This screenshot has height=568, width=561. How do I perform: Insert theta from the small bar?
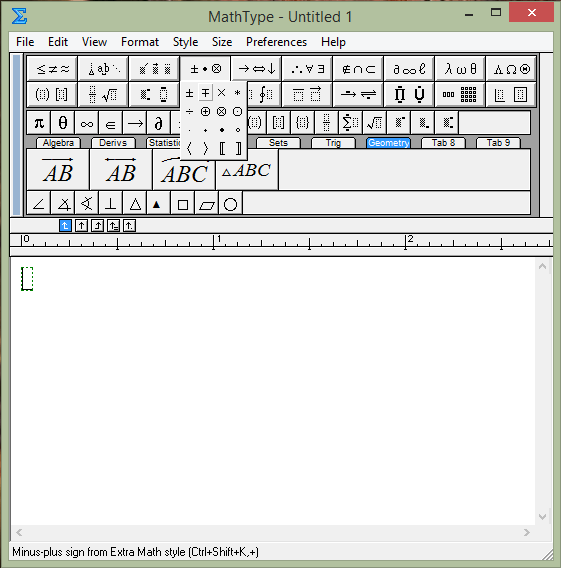point(63,123)
